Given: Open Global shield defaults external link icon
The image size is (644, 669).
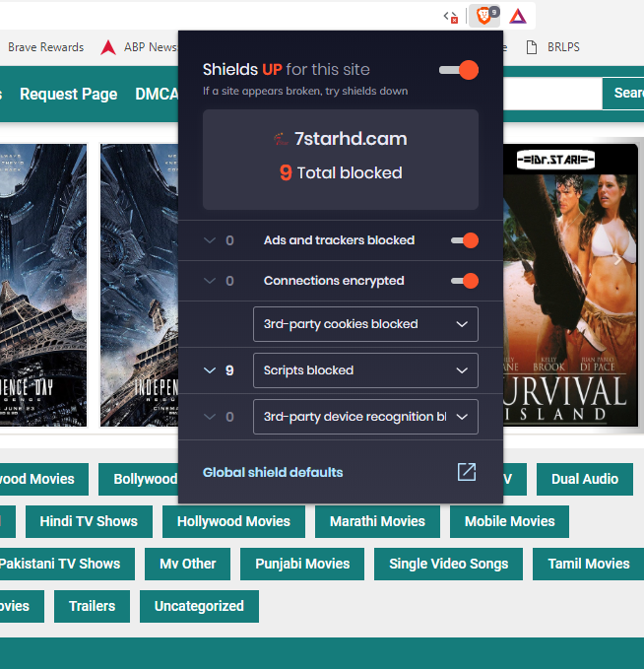Looking at the screenshot, I should 467,472.
